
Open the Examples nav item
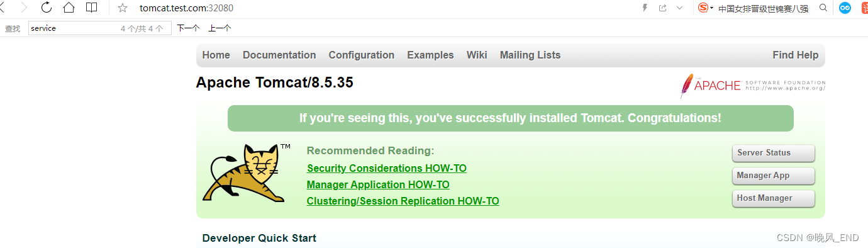pyautogui.click(x=430, y=55)
